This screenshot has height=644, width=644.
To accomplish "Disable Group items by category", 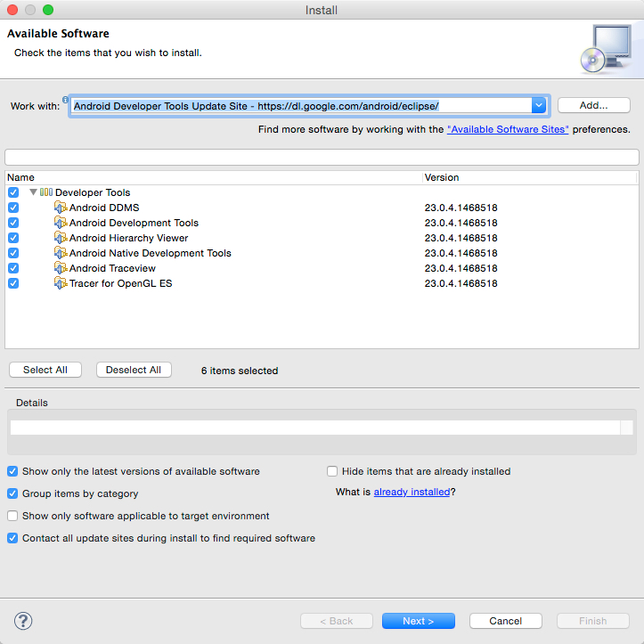I will (13, 493).
